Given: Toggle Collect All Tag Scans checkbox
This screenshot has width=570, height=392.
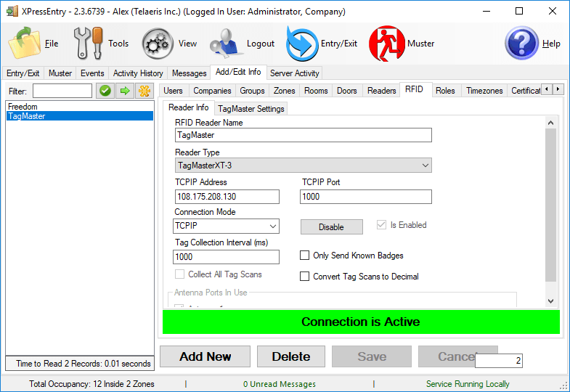Looking at the screenshot, I should click(x=179, y=274).
